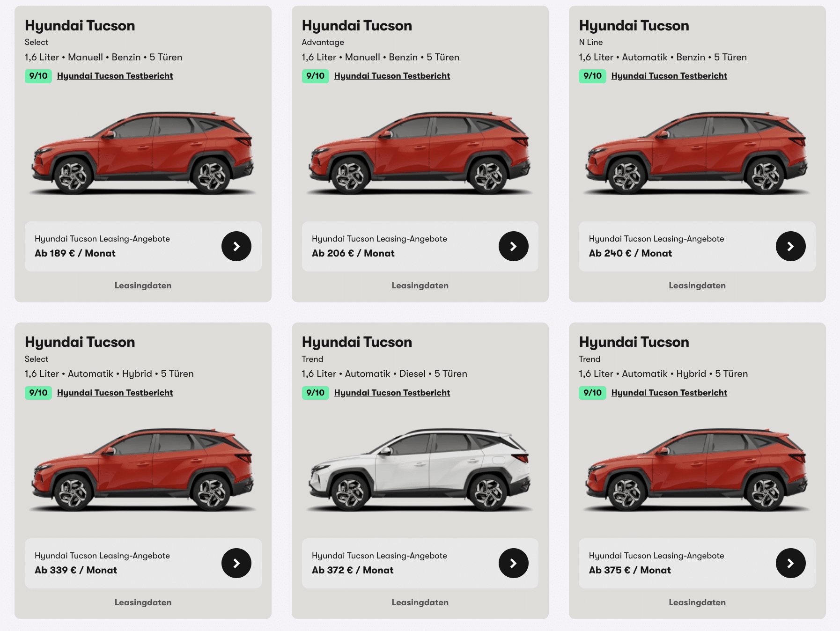Show Leasingdaten for the 339 € offer

[143, 602]
